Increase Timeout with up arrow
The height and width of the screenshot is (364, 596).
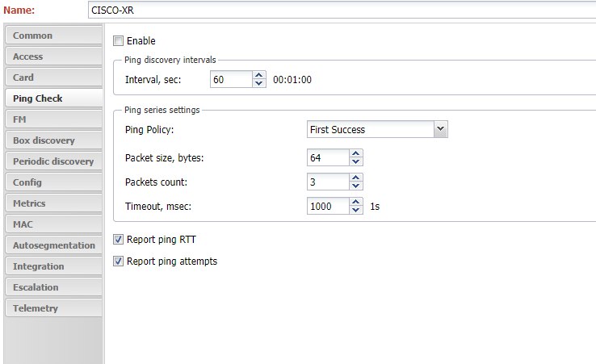pos(356,202)
